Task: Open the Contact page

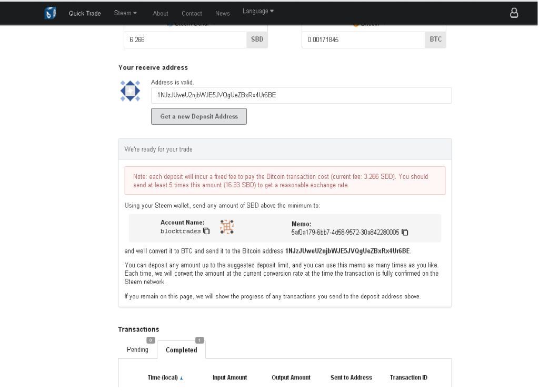Action: coord(192,13)
